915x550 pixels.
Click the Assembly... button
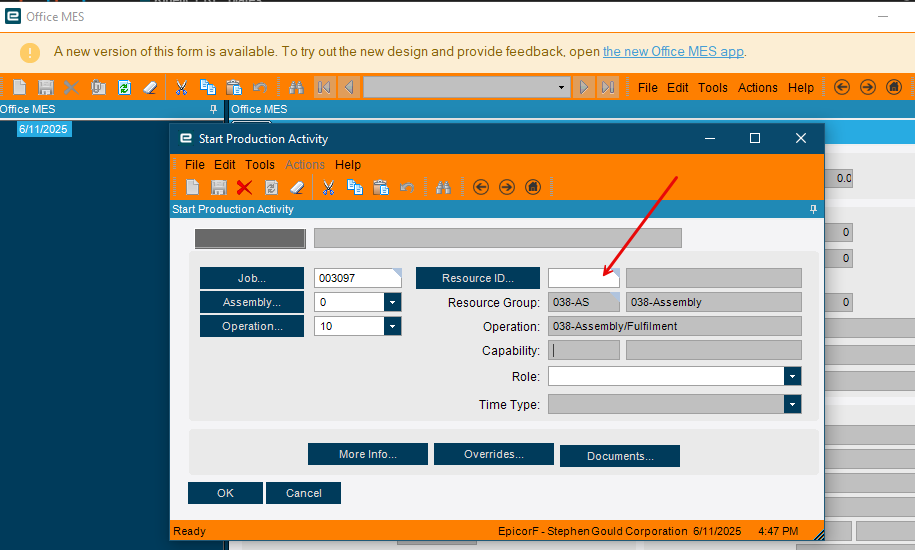point(252,302)
